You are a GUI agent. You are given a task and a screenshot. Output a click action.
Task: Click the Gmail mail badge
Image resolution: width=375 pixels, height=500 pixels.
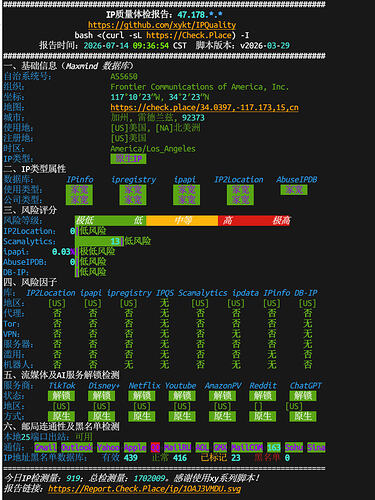(46, 447)
